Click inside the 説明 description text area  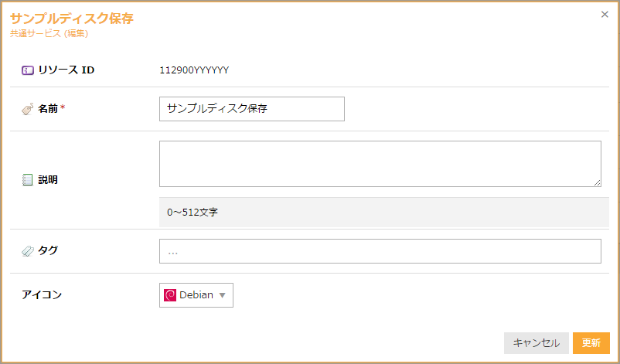click(x=380, y=163)
